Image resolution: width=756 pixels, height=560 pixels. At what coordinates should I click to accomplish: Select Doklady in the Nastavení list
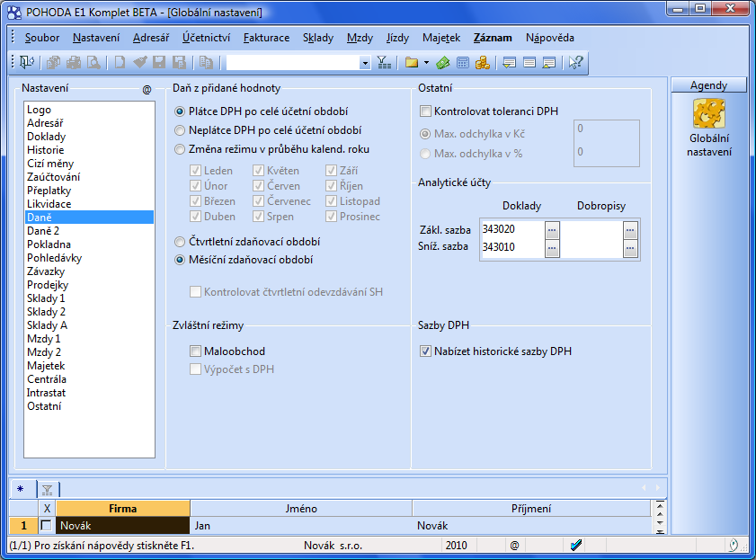pyautogui.click(x=89, y=137)
